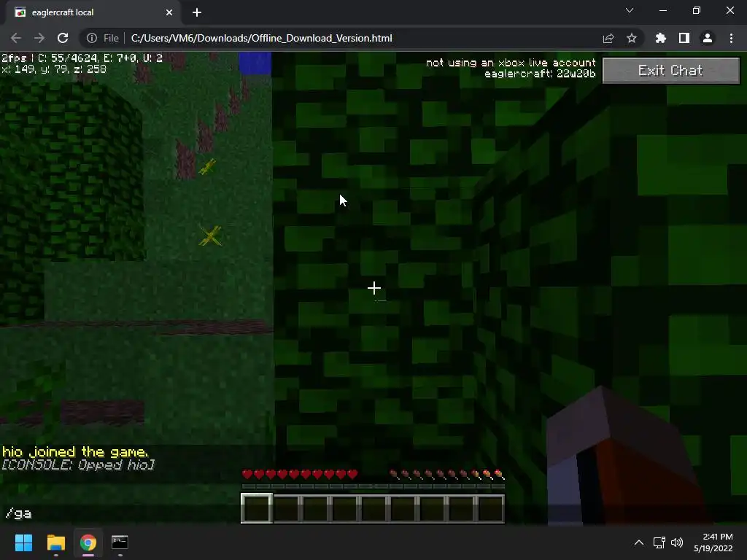Click the 'hio joined the game.' chat message
This screenshot has width=747, height=560.
pyautogui.click(x=75, y=451)
